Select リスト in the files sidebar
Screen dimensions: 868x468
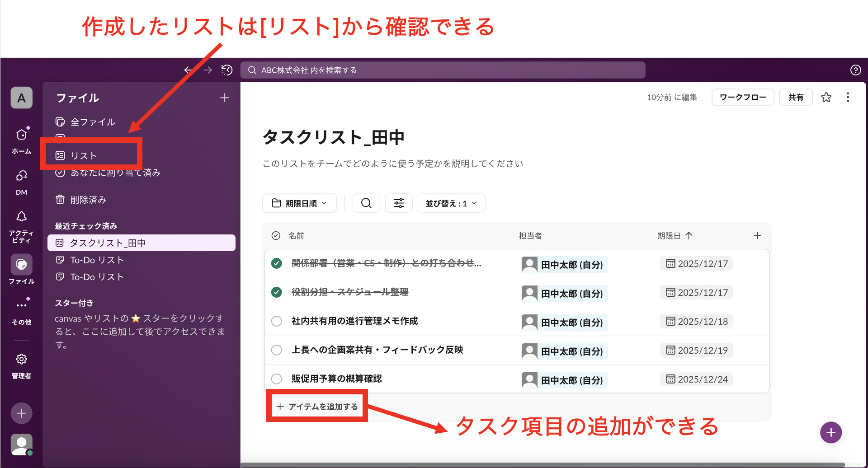point(83,155)
